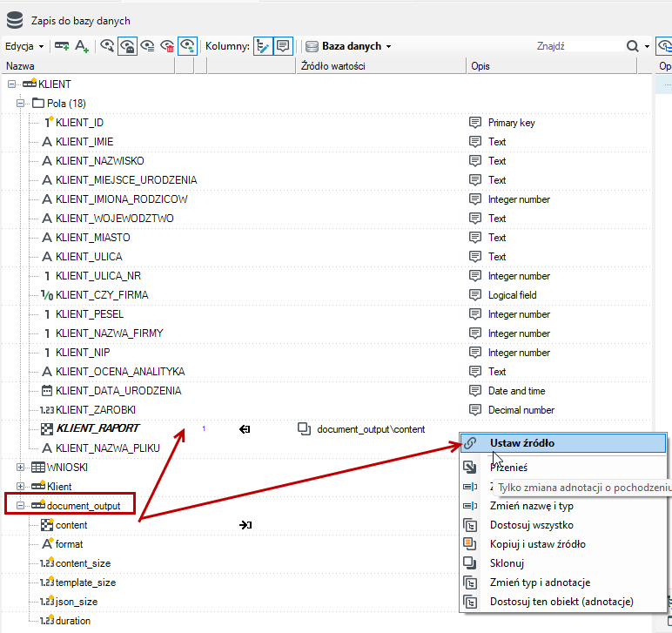Select the format field under document_output
Screen dimensions: 672x633
coord(69,544)
